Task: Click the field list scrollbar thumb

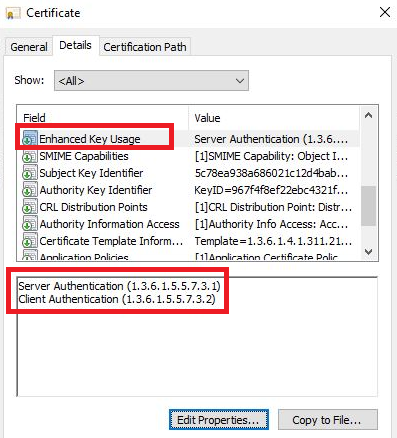Action: pyautogui.click(x=368, y=206)
